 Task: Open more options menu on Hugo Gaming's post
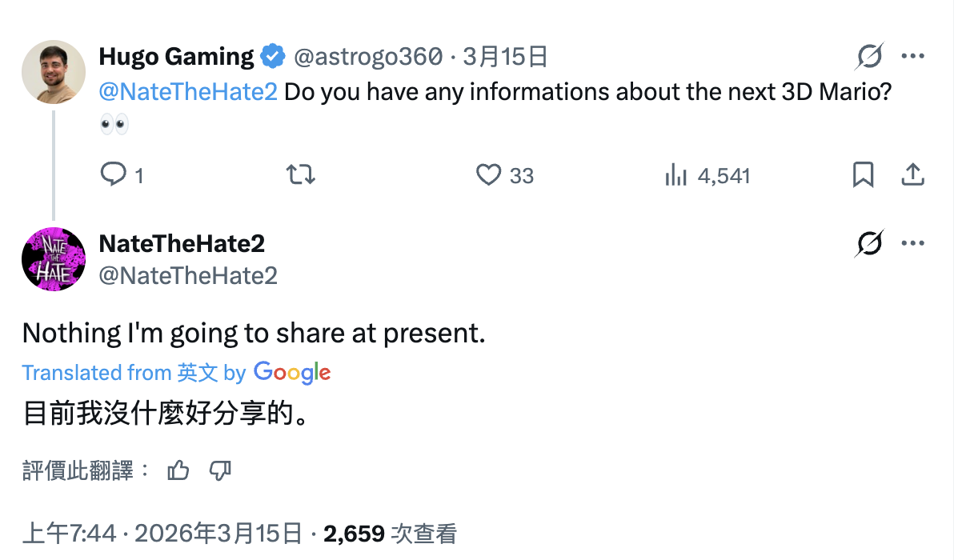(x=913, y=57)
